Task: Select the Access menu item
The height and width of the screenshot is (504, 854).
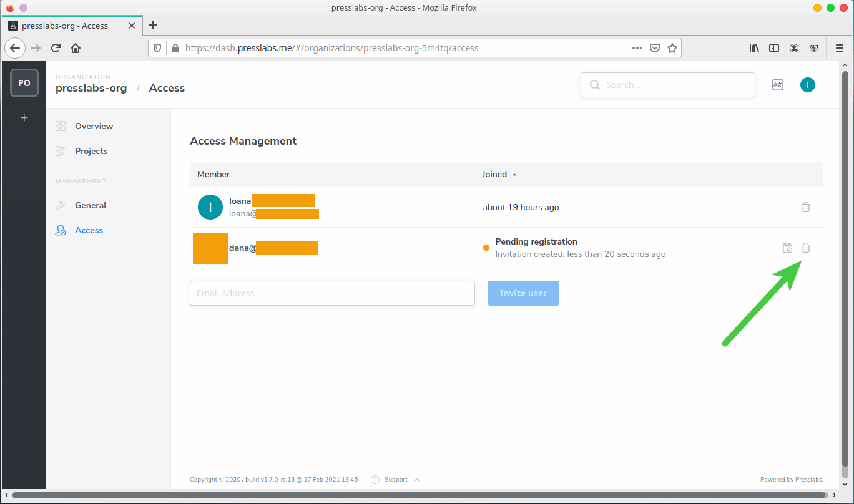Action: tap(89, 230)
